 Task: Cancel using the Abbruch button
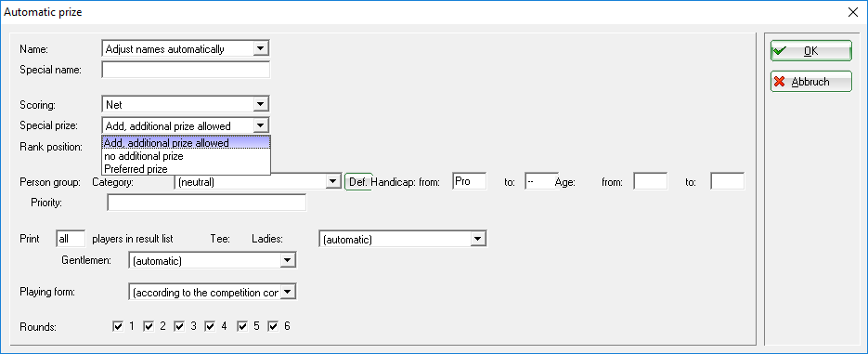coord(811,82)
